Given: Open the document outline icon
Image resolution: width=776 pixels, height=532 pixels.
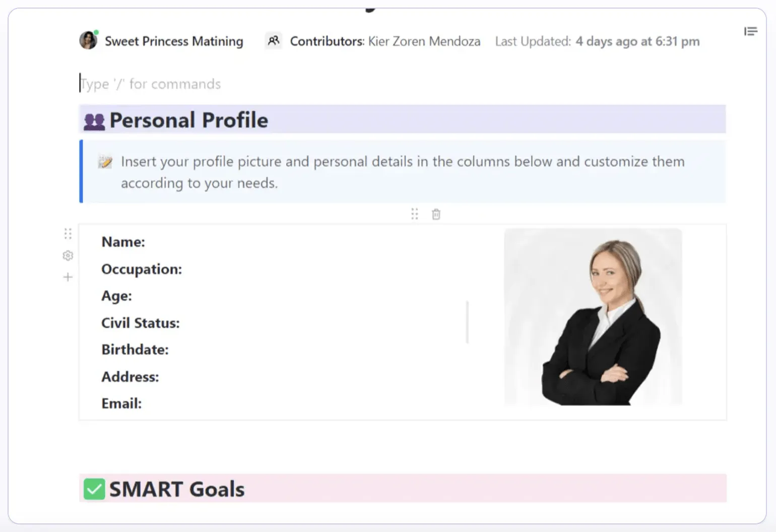Looking at the screenshot, I should point(750,32).
